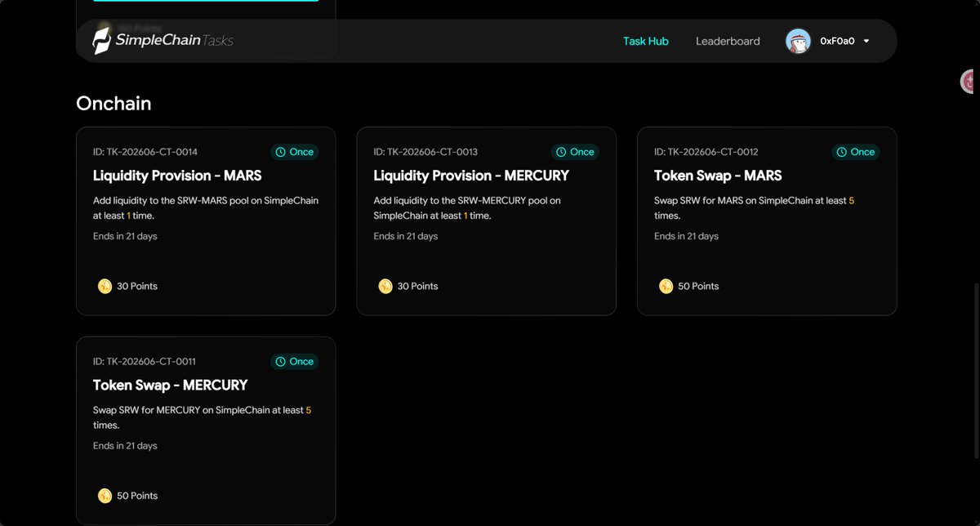Click the Onchain section heading

coord(114,103)
